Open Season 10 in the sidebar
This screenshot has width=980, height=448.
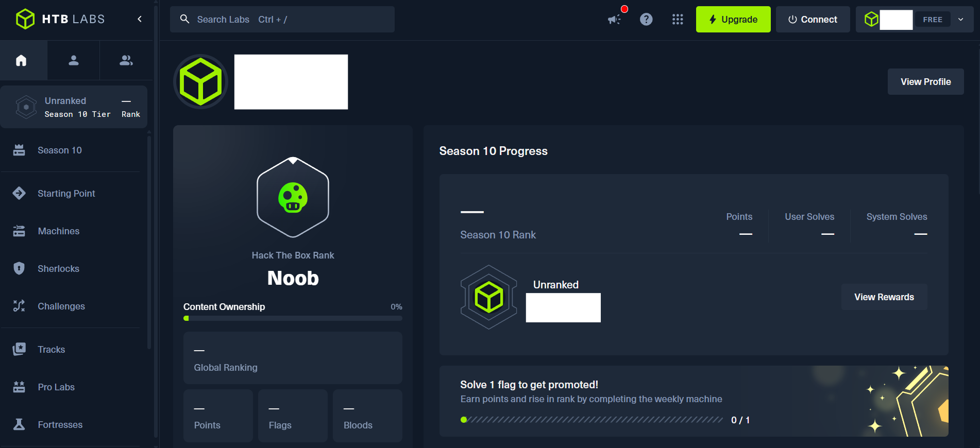[60, 150]
